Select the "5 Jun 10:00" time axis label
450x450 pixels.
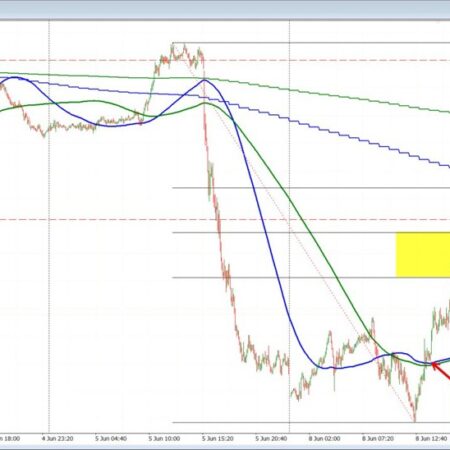(164, 438)
